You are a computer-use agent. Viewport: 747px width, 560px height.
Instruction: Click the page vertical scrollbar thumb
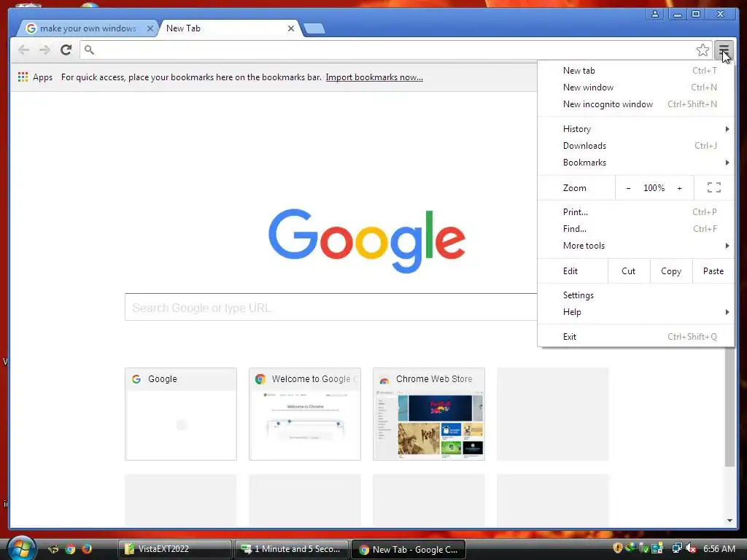[729, 407]
